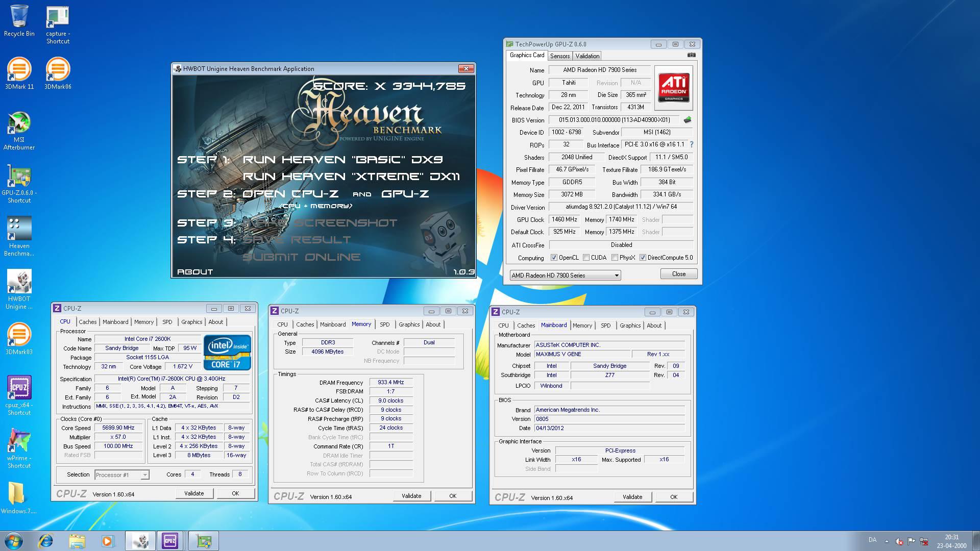Click Core Speed value 5699.90 MHz
This screenshot has width=980, height=551.
tap(118, 428)
